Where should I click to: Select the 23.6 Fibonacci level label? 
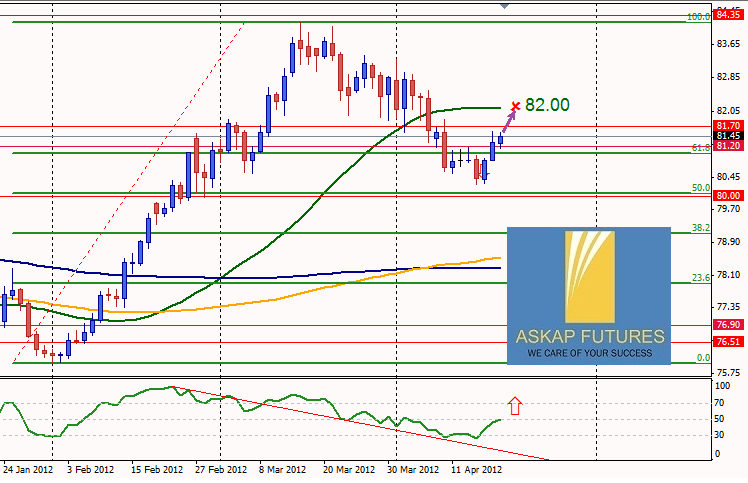[x=700, y=277]
